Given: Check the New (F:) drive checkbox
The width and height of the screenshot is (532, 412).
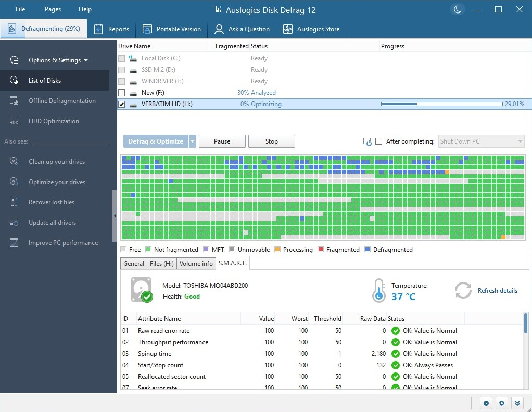Looking at the screenshot, I should click(121, 93).
